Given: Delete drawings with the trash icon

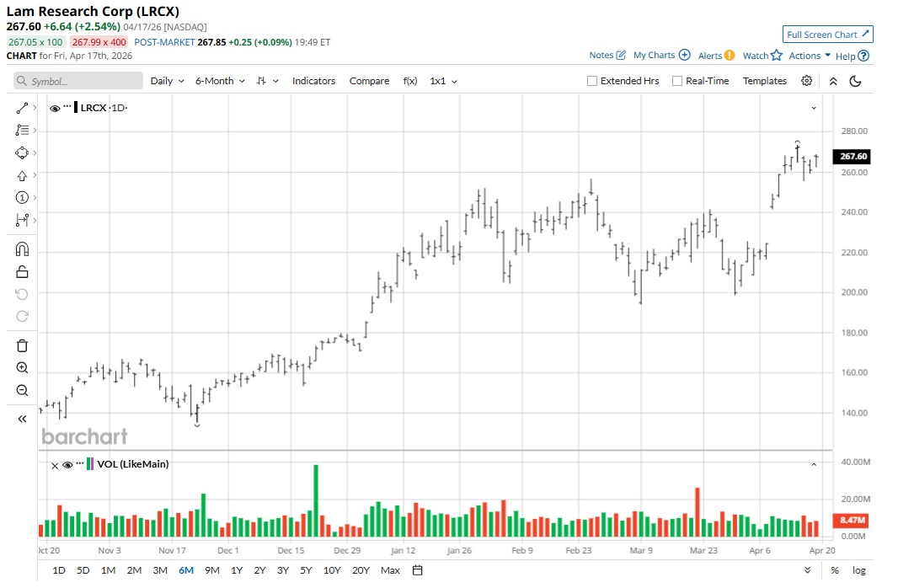Looking at the screenshot, I should tap(22, 345).
